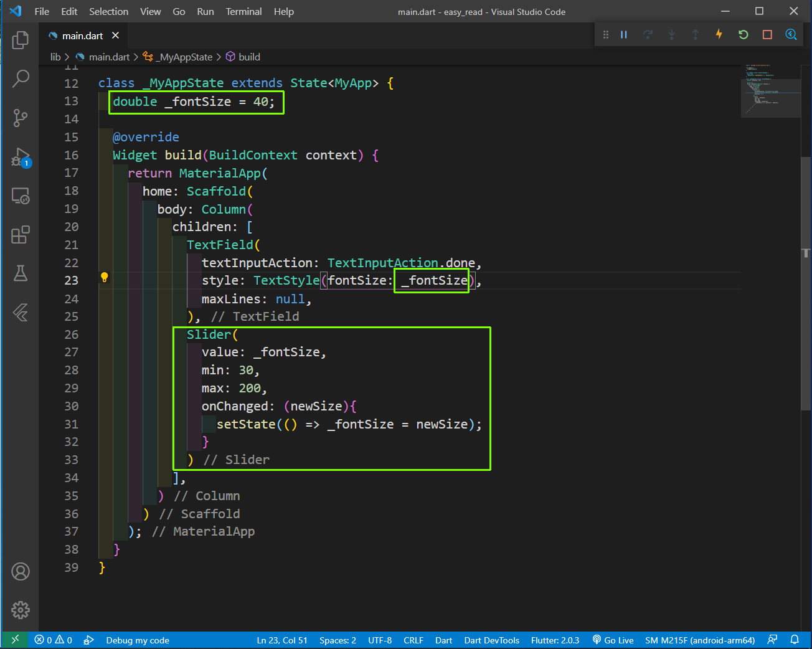Click 'setState' on line 31

[246, 424]
